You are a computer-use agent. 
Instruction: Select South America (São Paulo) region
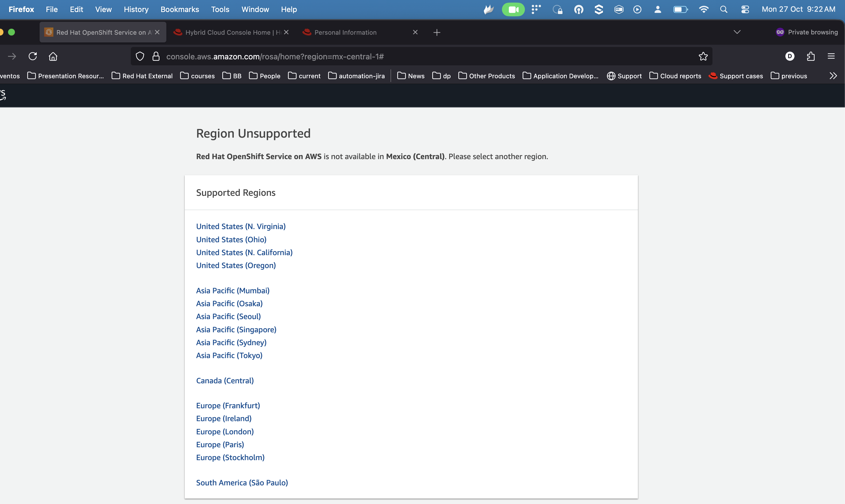tap(242, 482)
